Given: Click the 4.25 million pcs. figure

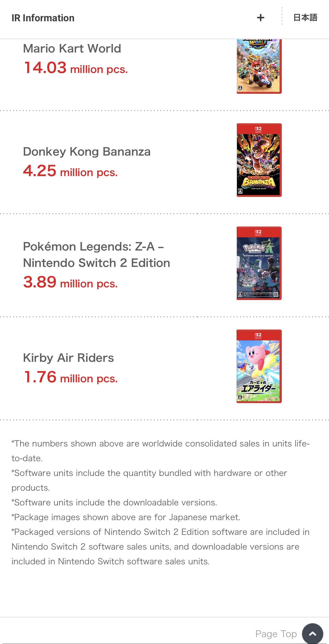Looking at the screenshot, I should coord(70,171).
